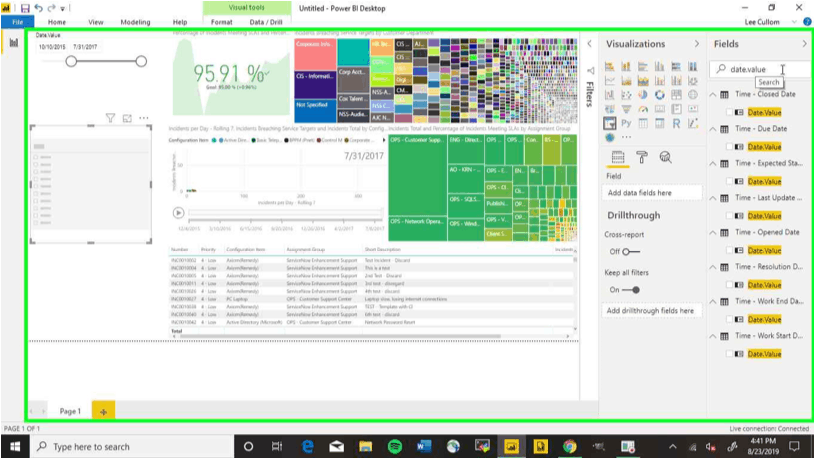Select the Stacked column chart visualization
Image resolution: width=815 pixels, height=460 pixels.
[x=626, y=67]
